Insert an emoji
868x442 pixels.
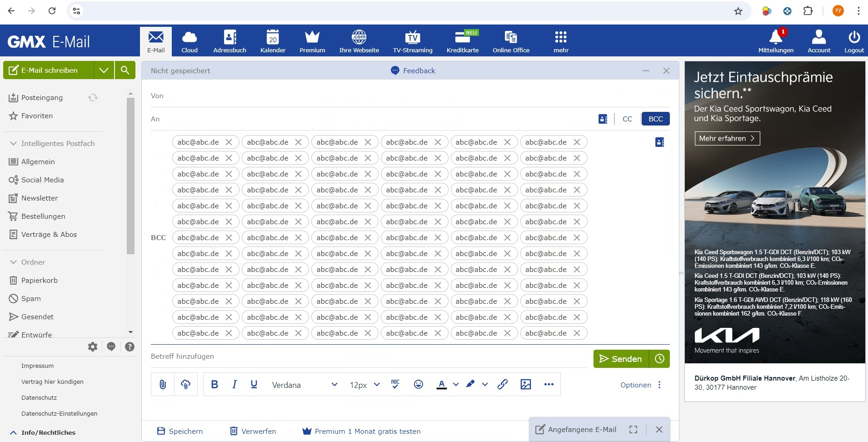419,385
